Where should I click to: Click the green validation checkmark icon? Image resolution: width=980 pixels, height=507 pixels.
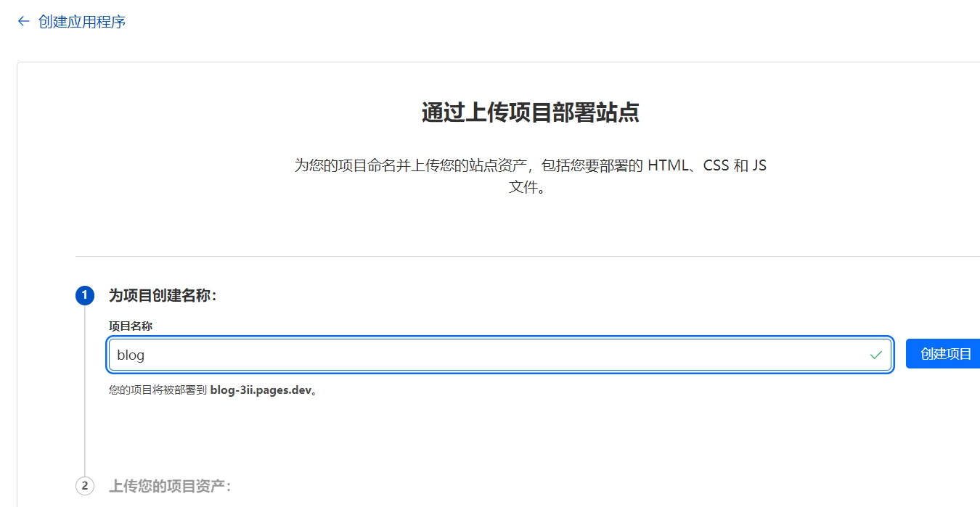coord(876,355)
